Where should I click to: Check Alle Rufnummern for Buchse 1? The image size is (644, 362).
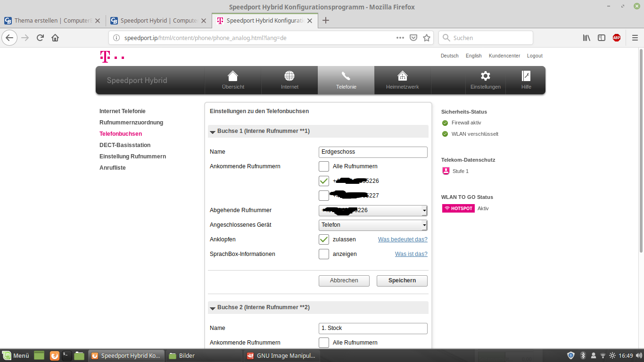324,166
